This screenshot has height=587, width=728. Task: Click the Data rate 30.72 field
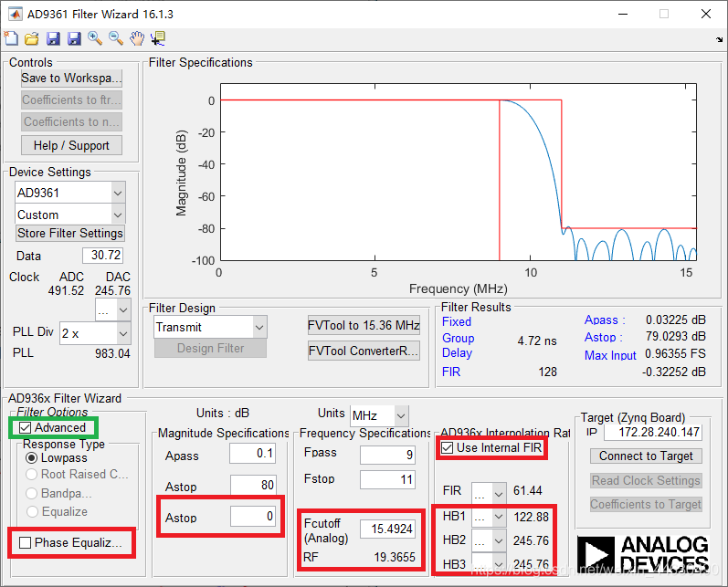[x=102, y=256]
